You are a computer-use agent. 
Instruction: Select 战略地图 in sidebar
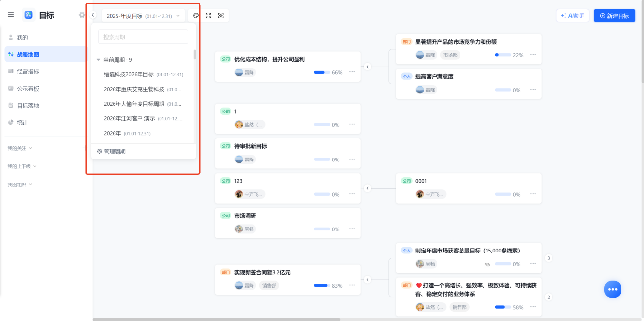coord(46,54)
